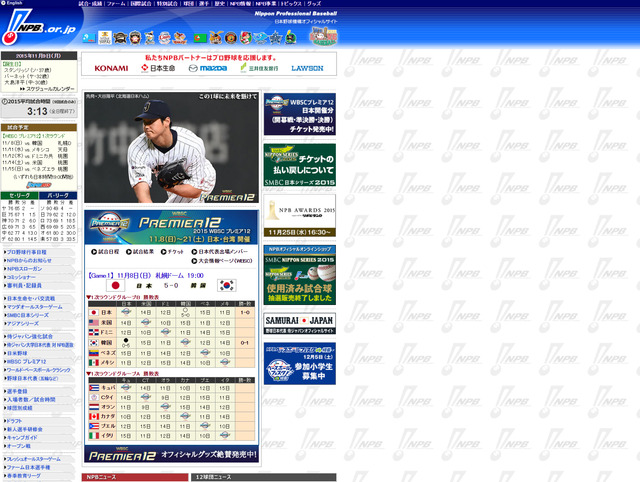Open the コミッショナー sidebar link

pyautogui.click(x=20, y=277)
